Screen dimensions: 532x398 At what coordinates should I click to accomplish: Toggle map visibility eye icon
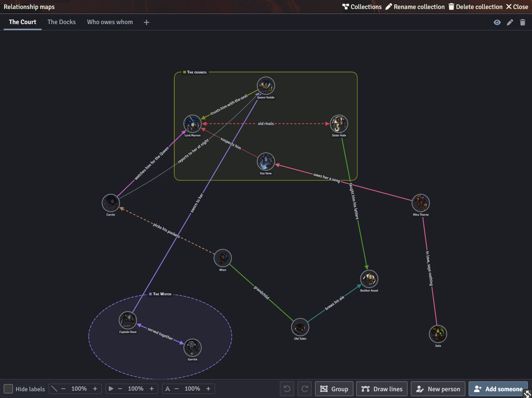[x=497, y=22]
